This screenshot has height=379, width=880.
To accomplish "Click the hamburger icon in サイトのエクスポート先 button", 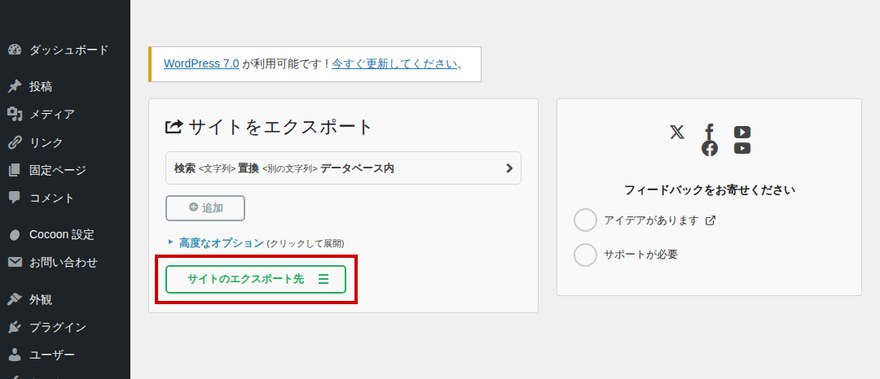I will (323, 279).
